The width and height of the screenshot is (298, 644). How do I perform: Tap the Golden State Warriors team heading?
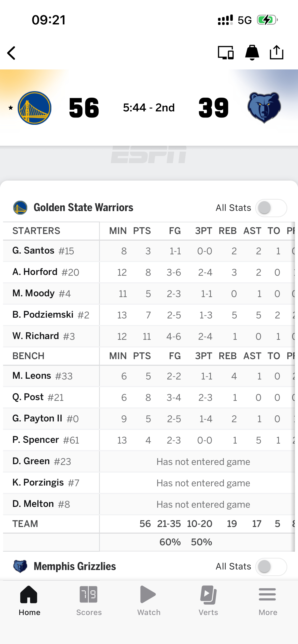[x=83, y=208]
